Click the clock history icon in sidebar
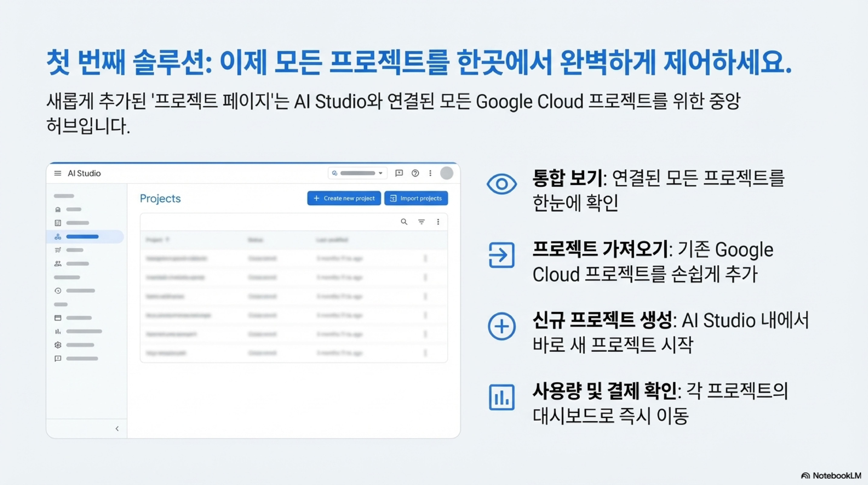 [x=58, y=291]
